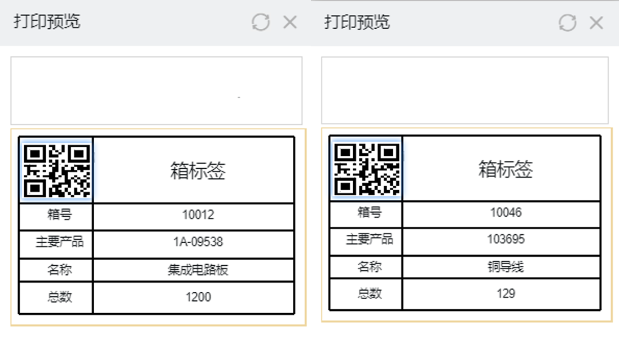Select product code 103695
Image resolution: width=619 pixels, height=364 pixels.
point(506,239)
